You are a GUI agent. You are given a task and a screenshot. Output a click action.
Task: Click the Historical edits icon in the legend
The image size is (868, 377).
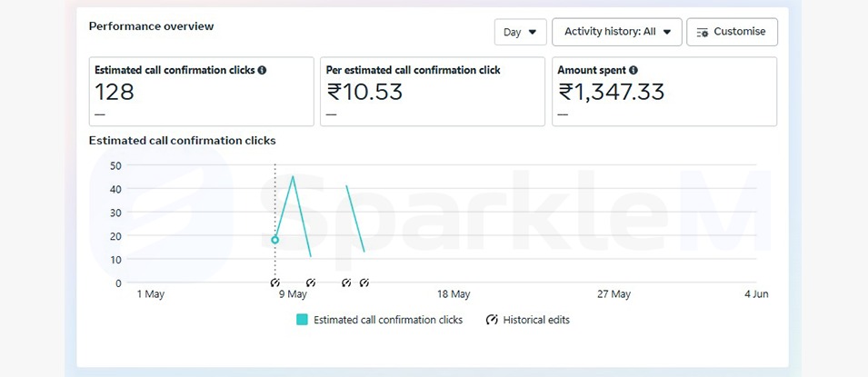(x=492, y=320)
